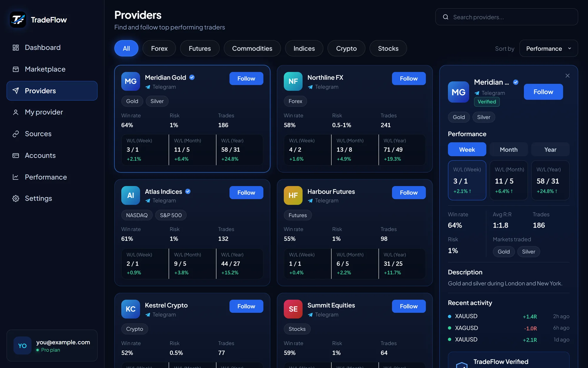Click the XAGUSD recent activity row
This screenshot has width=588, height=368.
tap(509, 328)
